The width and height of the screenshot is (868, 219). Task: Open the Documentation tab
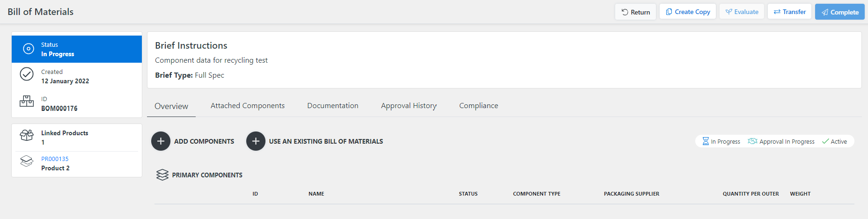click(333, 106)
